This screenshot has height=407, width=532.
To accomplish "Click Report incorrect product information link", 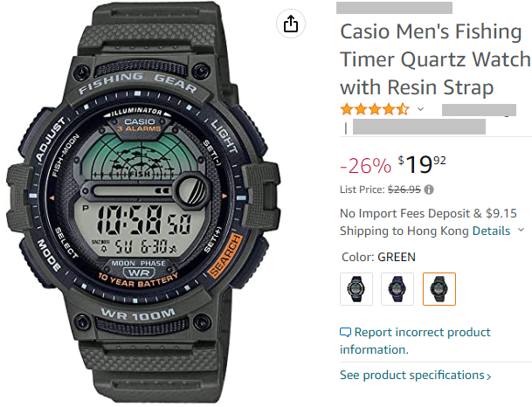I will (x=415, y=341).
